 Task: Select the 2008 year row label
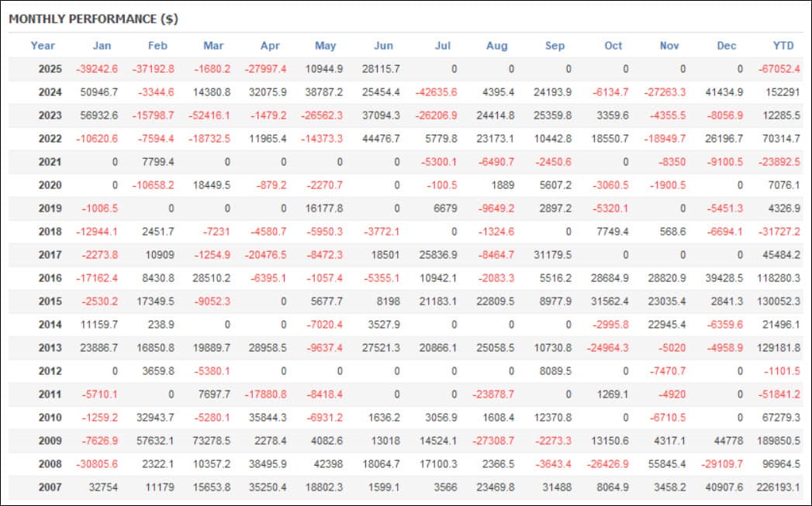50,464
